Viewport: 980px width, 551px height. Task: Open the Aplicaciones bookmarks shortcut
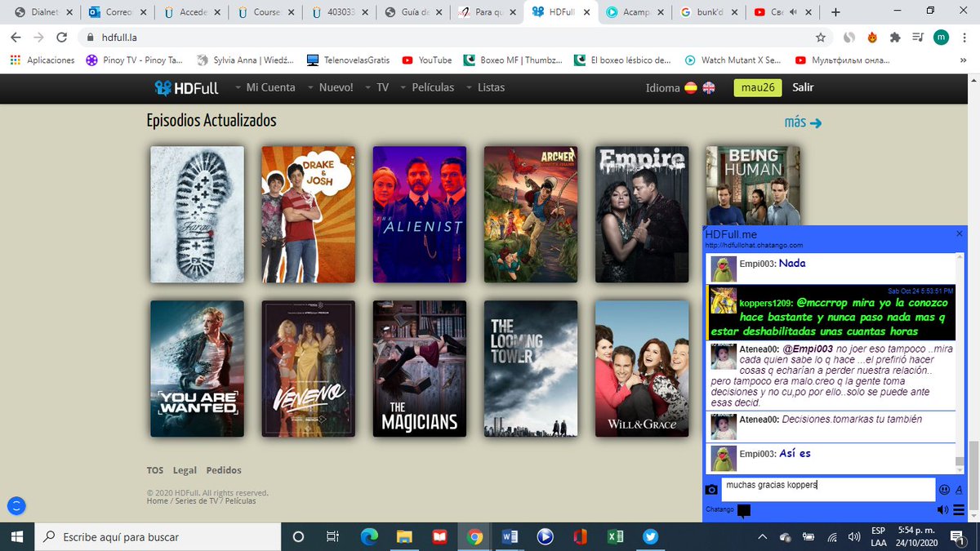point(42,60)
